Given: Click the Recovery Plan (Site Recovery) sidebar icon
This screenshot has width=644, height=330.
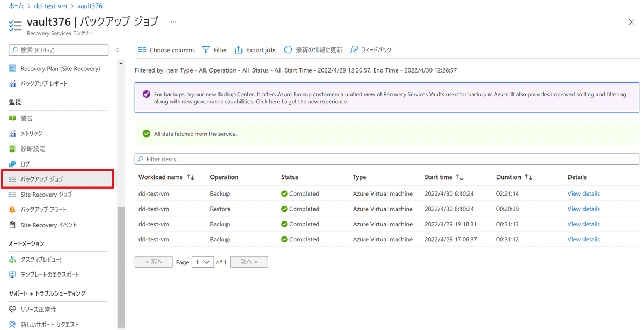Looking at the screenshot, I should click(x=12, y=69).
